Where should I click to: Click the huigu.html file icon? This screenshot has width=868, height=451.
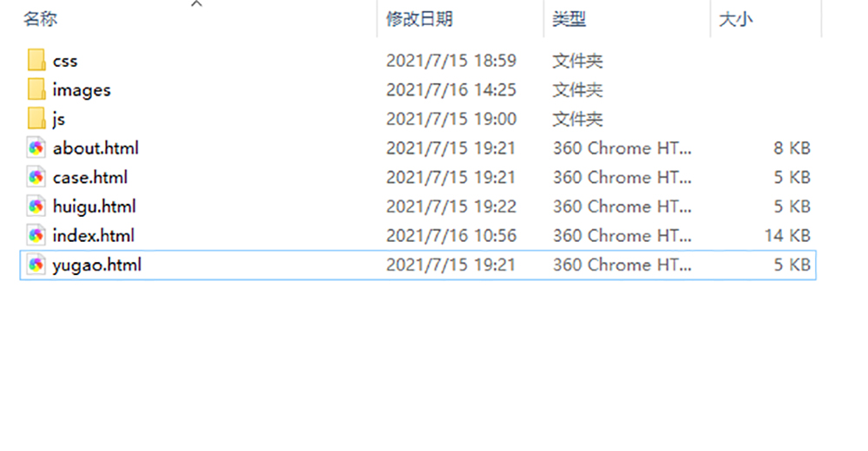[36, 206]
